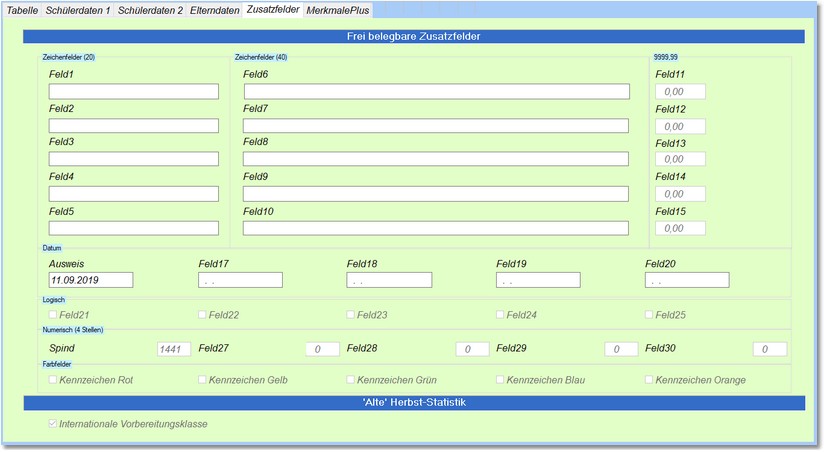Open the Schülerdaten 2 tab
824x452 pixels.
(150, 9)
